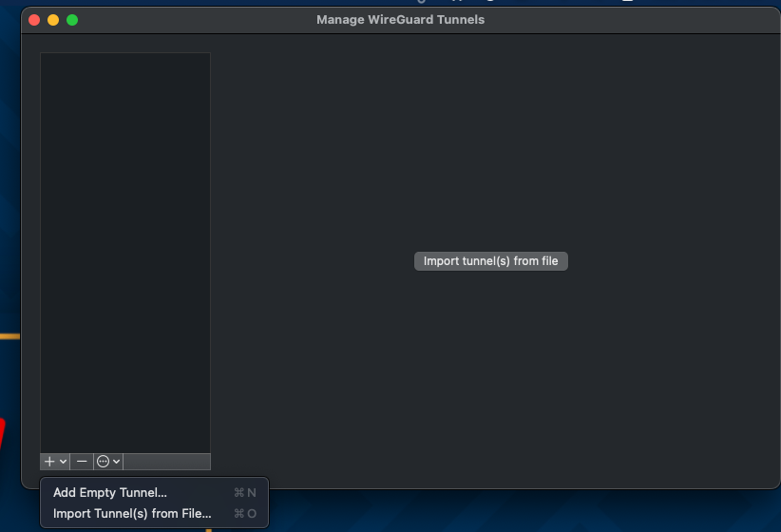Image resolution: width=781 pixels, height=532 pixels.
Task: Click the ⌘N shortcut hint in menu
Action: (x=245, y=493)
